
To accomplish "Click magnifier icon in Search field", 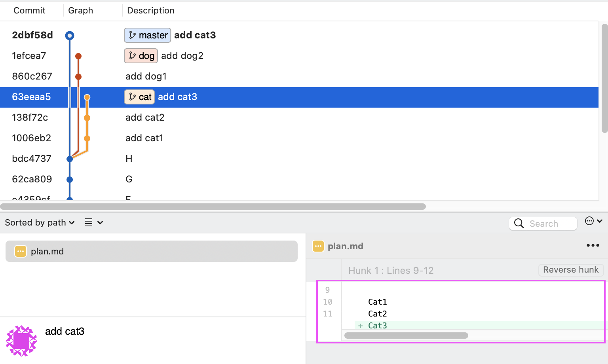I will tap(519, 224).
